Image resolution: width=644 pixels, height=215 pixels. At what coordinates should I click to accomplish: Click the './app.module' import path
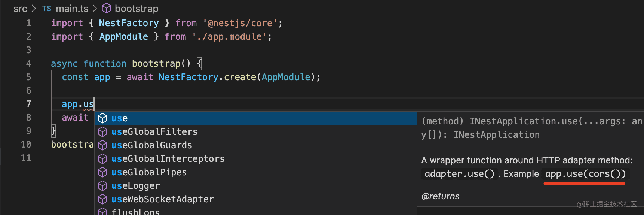coord(229,37)
